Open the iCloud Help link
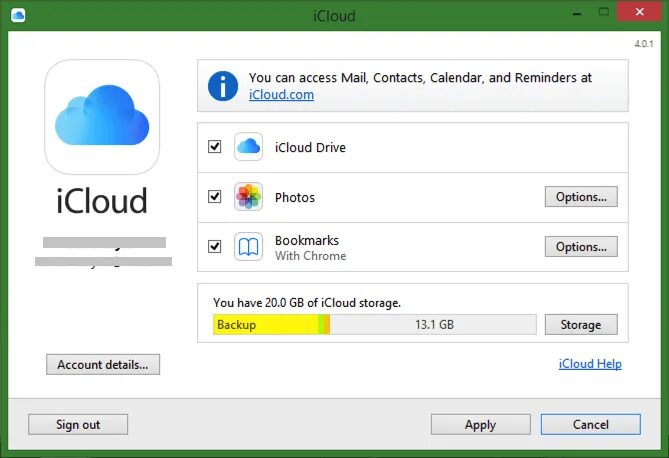Screen dimensions: 669x458 click(x=590, y=364)
